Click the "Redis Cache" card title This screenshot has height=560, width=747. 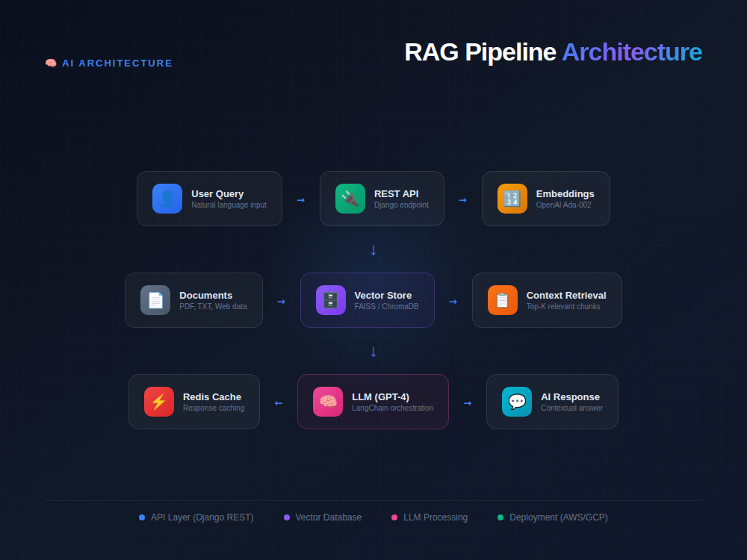click(x=212, y=396)
